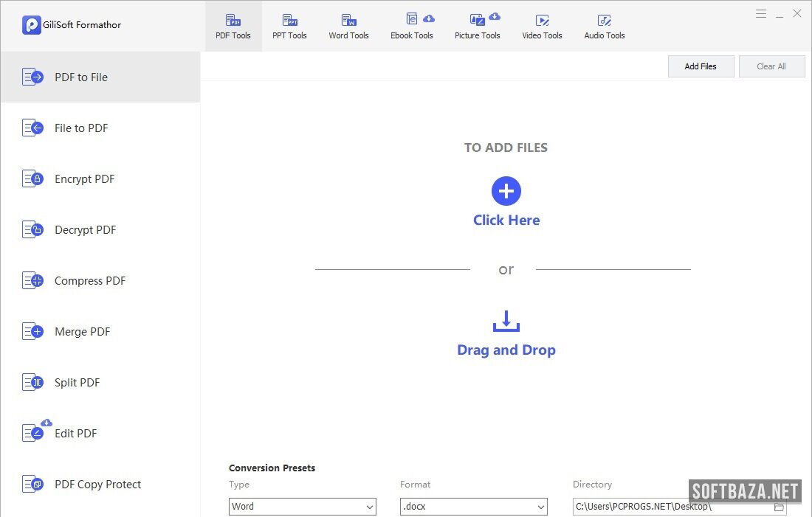The image size is (812, 517).
Task: Click the Encrypt PDF lock icon
Action: pyautogui.click(x=32, y=178)
